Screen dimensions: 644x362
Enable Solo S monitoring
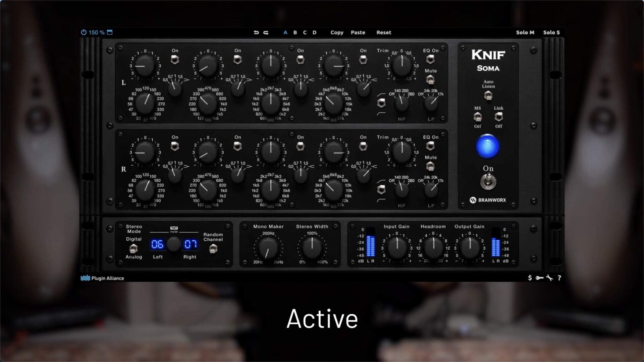(x=551, y=33)
